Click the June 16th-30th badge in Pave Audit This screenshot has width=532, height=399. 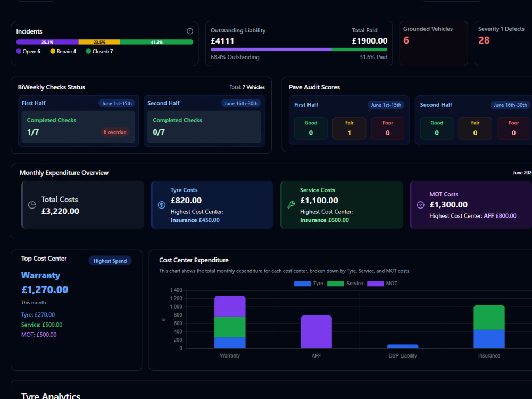tap(510, 105)
